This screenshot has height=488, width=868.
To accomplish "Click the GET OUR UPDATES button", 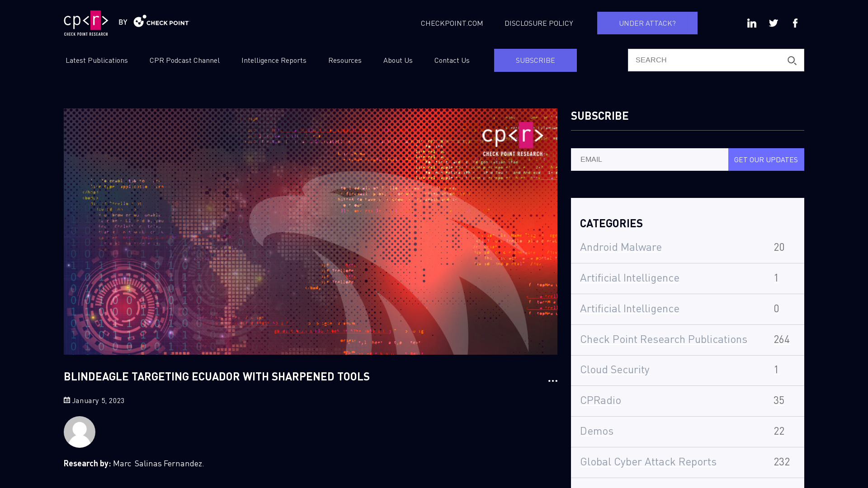I will pos(766,159).
